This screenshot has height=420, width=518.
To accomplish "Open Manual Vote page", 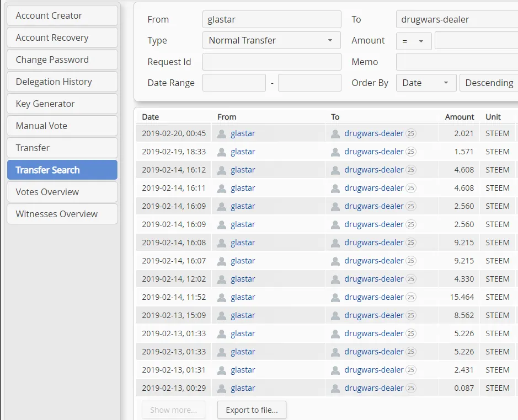I will pyautogui.click(x=62, y=126).
